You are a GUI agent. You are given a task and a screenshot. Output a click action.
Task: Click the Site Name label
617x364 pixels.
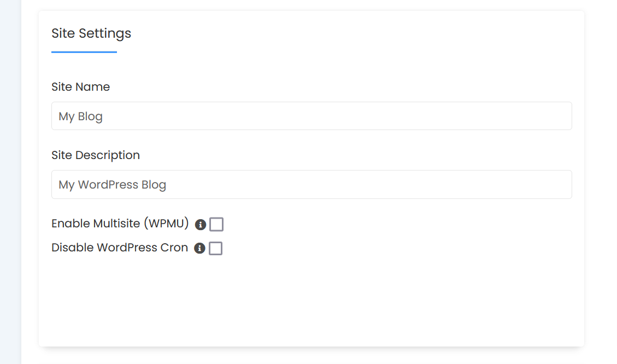click(81, 86)
